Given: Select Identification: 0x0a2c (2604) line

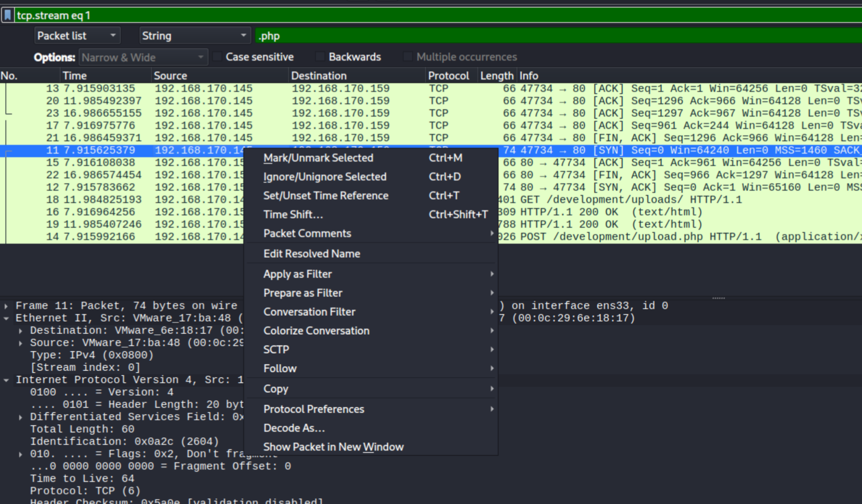Looking at the screenshot, I should point(124,442).
